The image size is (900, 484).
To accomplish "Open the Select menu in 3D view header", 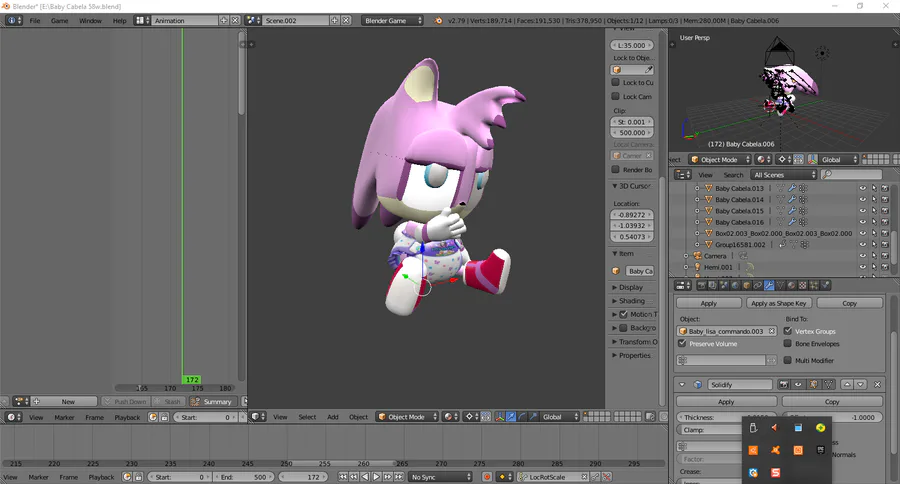I will point(307,417).
